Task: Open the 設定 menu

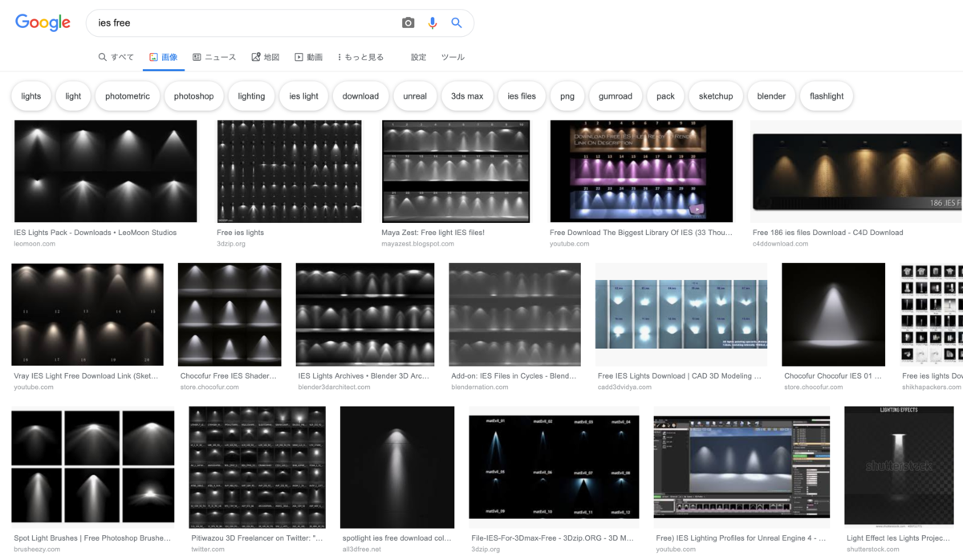Action: (x=417, y=57)
